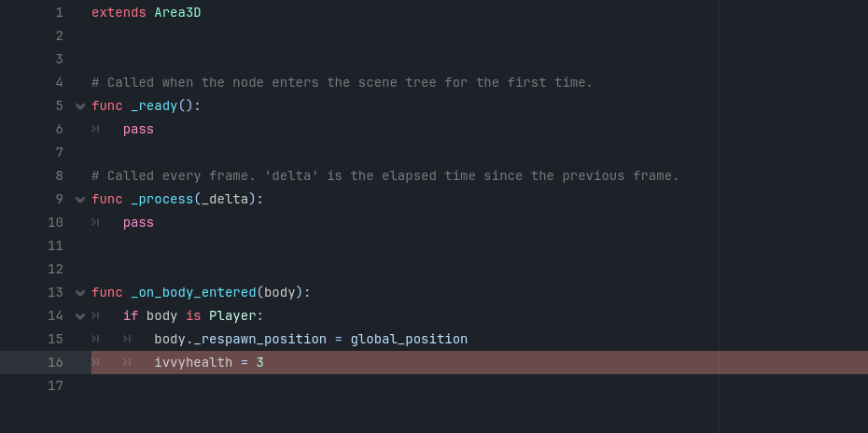Click line number 17 in the gutter
The width and height of the screenshot is (868, 433).
55,385
